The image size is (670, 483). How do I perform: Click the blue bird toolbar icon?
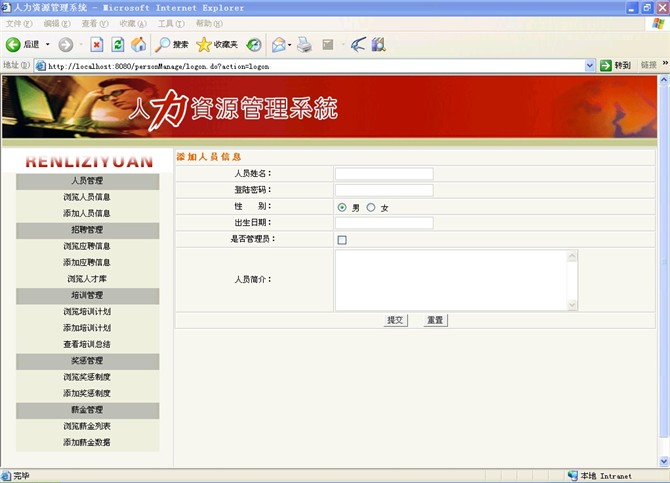click(358, 44)
